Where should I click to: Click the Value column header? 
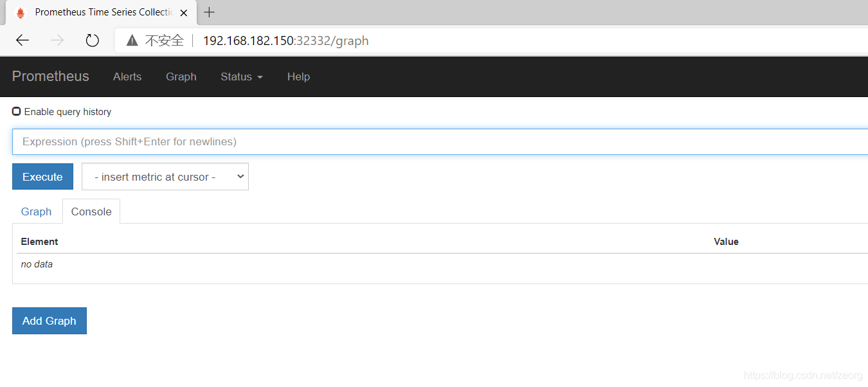pos(726,242)
